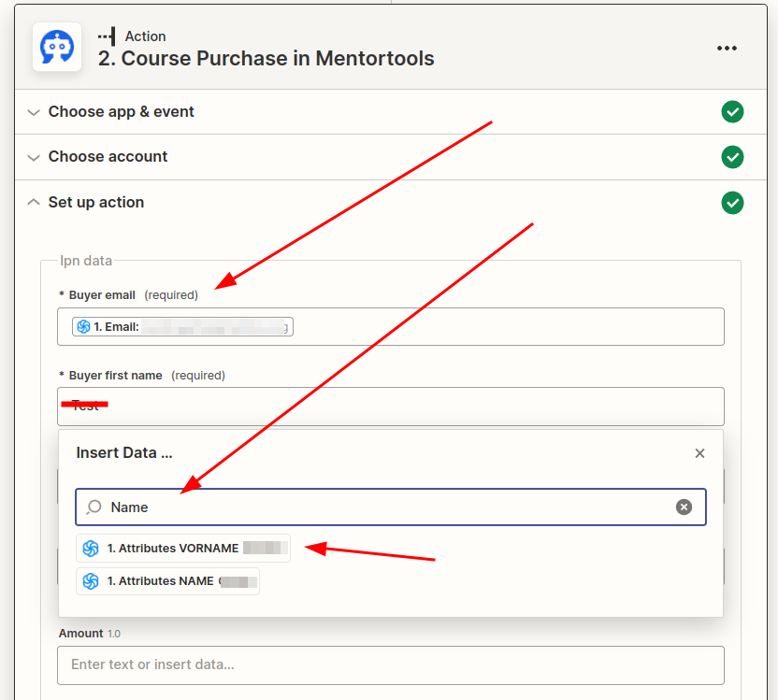
Task: Click the Ipn data group label
Action: point(86,261)
